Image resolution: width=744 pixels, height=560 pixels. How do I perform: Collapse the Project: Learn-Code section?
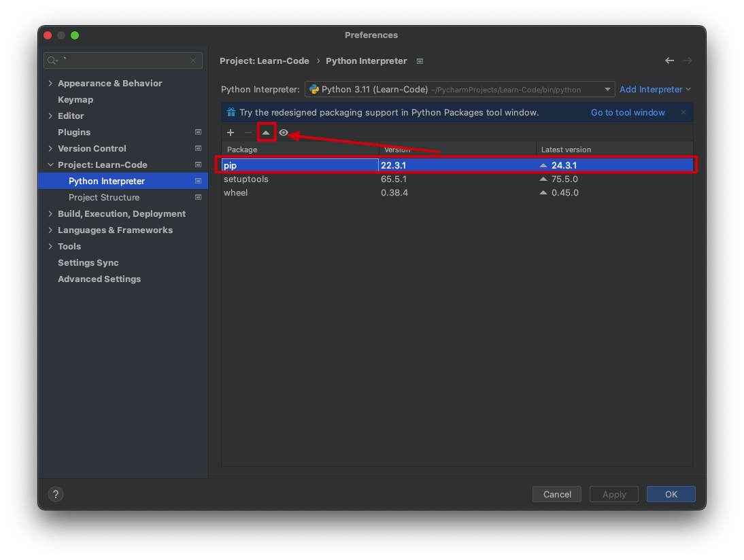pos(50,164)
